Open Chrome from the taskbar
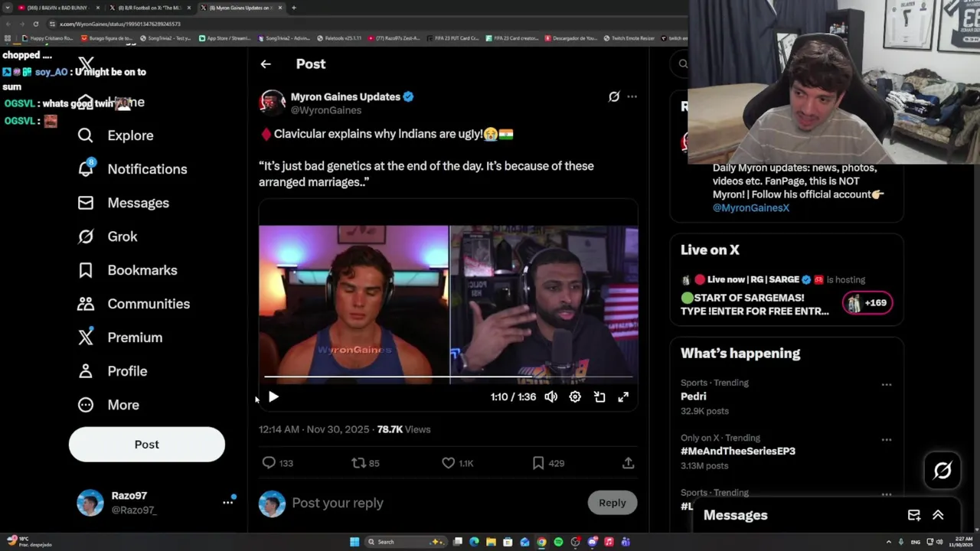 [x=541, y=542]
